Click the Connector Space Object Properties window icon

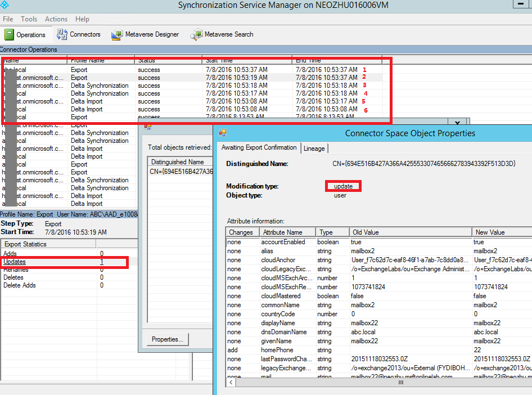(x=223, y=133)
